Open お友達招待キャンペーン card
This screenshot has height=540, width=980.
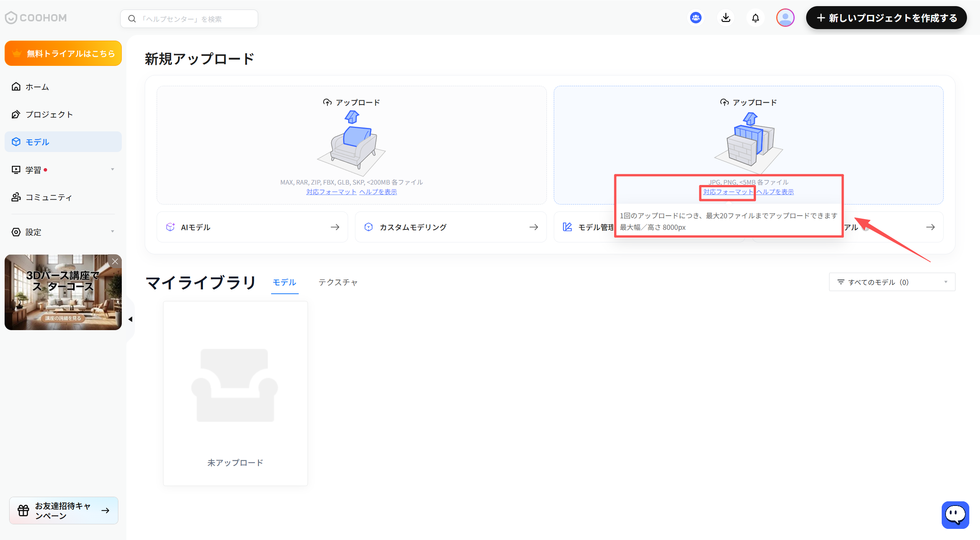64,511
